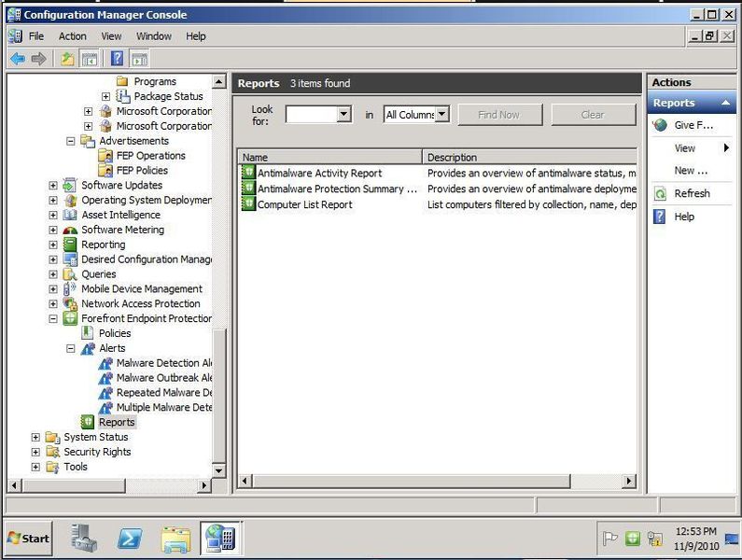This screenshot has width=742, height=560.
Task: Open the Window menu
Action: [x=154, y=36]
